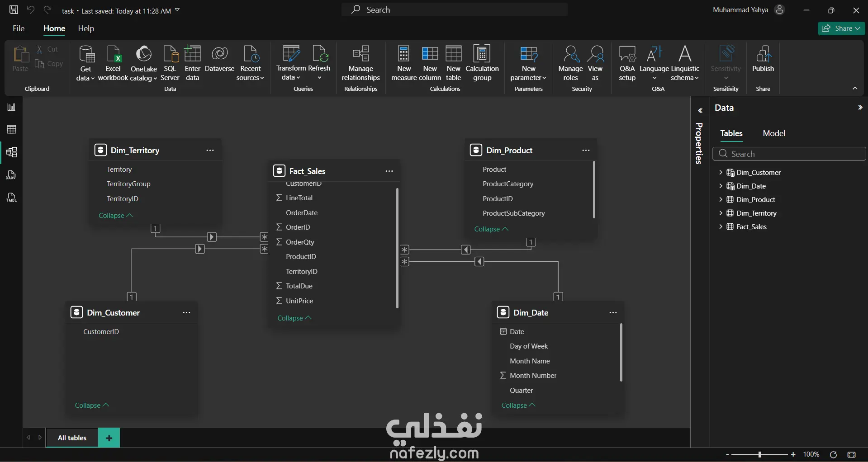Switch to Model tab in Data pane
Screen dimensions: 868x462
(x=774, y=133)
